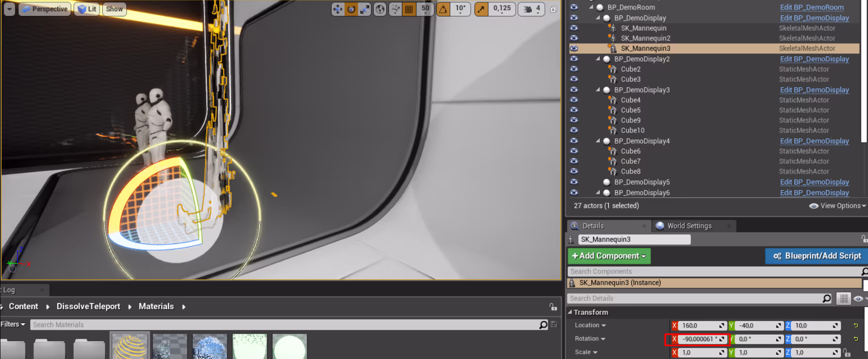868x359 pixels.
Task: Open the viewport Show menu
Action: click(x=114, y=9)
